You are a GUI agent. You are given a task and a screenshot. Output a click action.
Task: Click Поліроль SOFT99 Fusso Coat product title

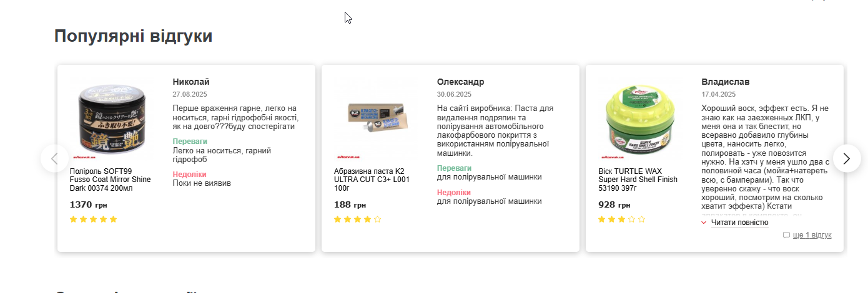pyautogui.click(x=111, y=180)
